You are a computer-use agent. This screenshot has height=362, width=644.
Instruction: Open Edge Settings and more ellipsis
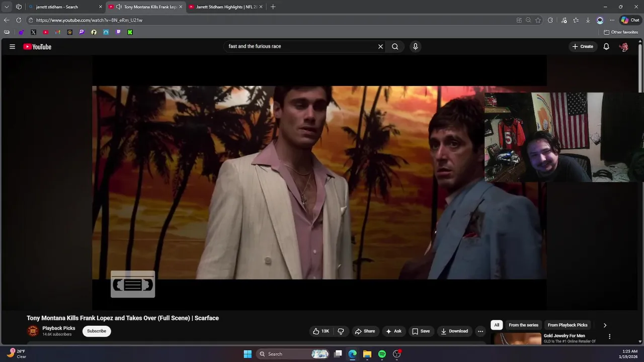tap(612, 20)
